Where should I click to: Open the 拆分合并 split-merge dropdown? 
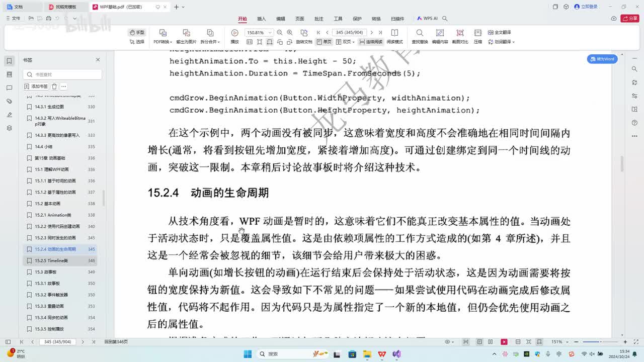point(210,42)
